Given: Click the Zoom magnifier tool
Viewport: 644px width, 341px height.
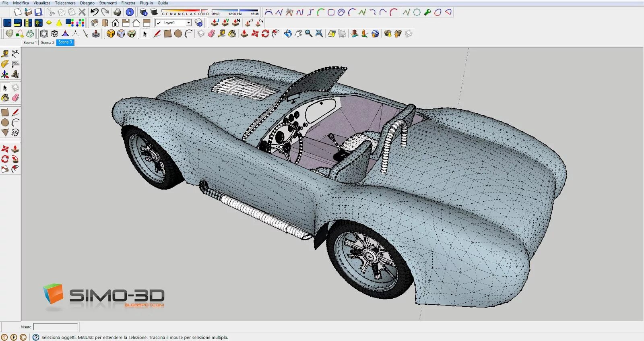Looking at the screenshot, I should coord(309,34).
